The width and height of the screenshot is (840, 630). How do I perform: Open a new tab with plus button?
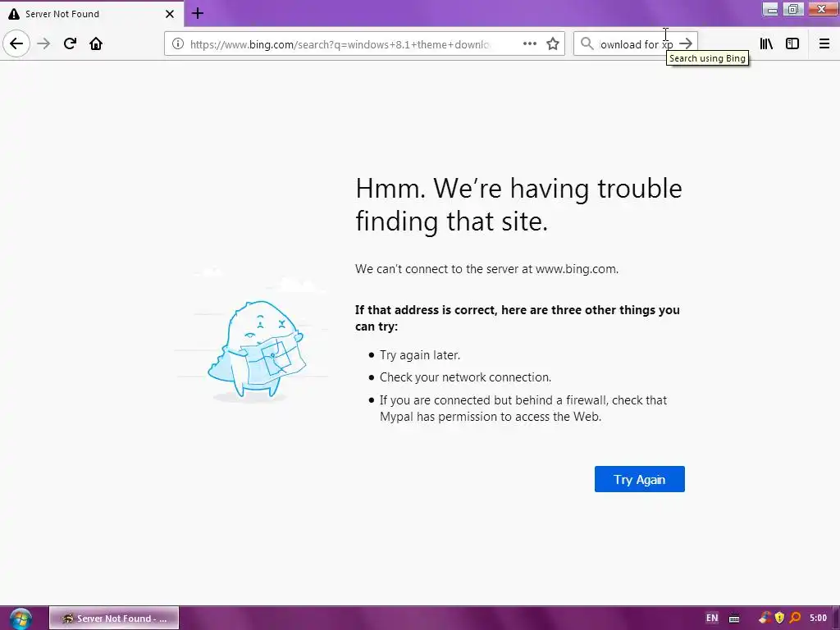[197, 13]
